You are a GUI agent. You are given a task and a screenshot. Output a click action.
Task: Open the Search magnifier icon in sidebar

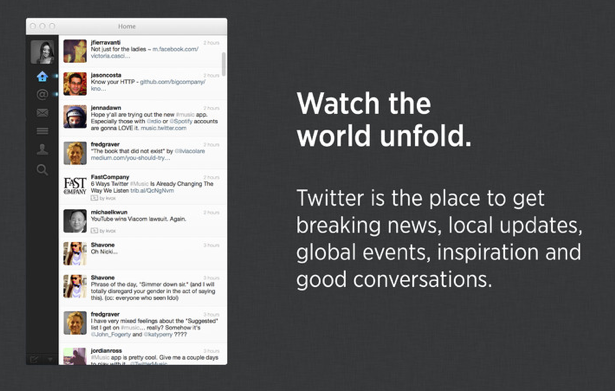point(42,170)
